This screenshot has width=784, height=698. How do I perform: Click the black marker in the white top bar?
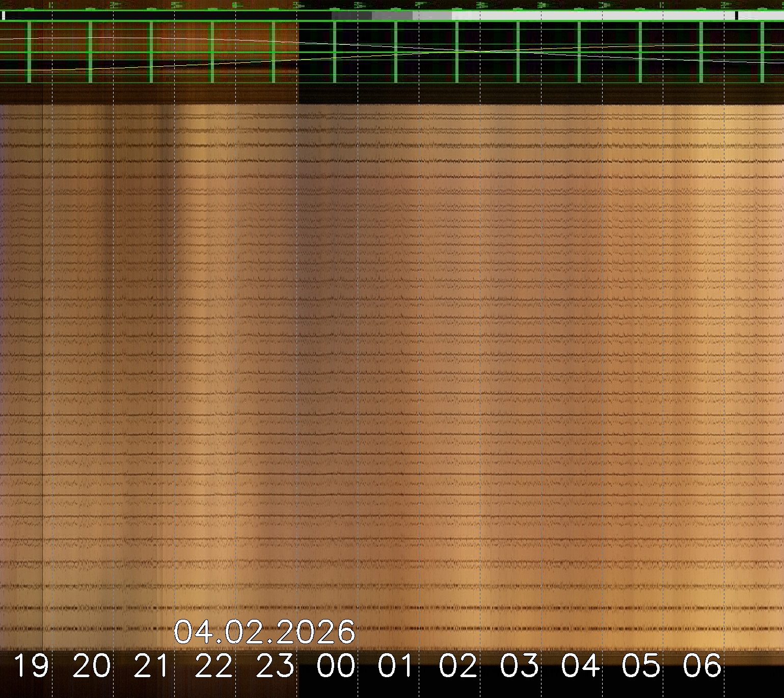tap(737, 16)
